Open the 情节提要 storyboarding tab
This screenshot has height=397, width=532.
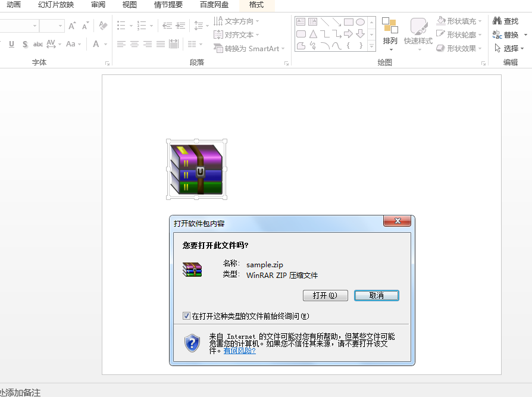coord(168,5)
